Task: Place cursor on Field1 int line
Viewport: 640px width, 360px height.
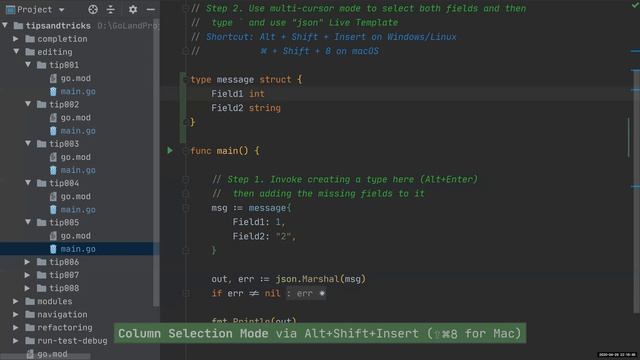Action: 238,94
